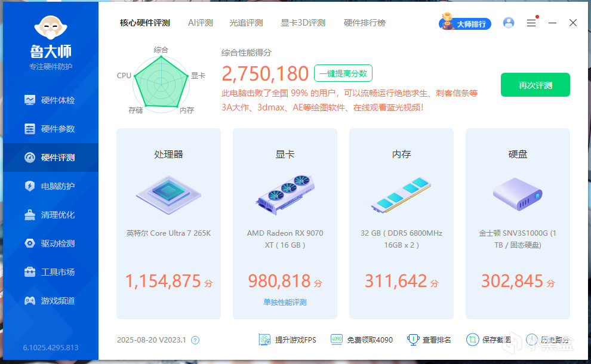The height and width of the screenshot is (364, 591).
Task: Click processor score 1,154,875
Action: (x=163, y=281)
